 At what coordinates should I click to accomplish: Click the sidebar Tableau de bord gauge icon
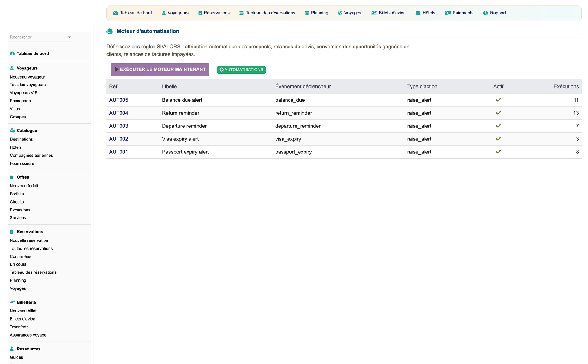coord(12,53)
